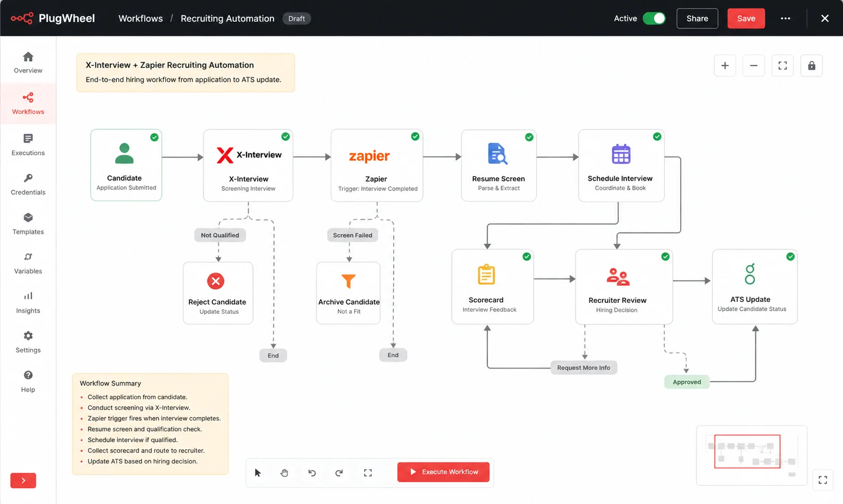This screenshot has width=843, height=504.
Task: Go to Workflows breadcrumb
Action: (140, 18)
